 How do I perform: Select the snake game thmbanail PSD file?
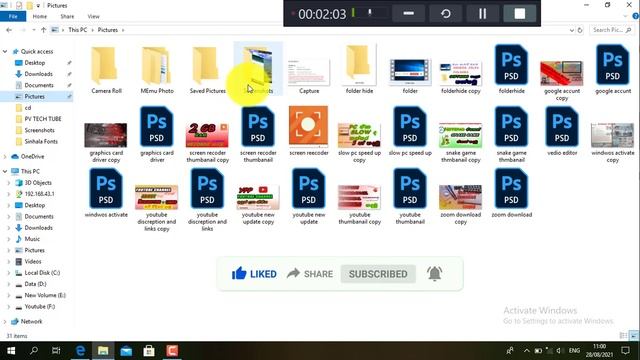point(511,127)
